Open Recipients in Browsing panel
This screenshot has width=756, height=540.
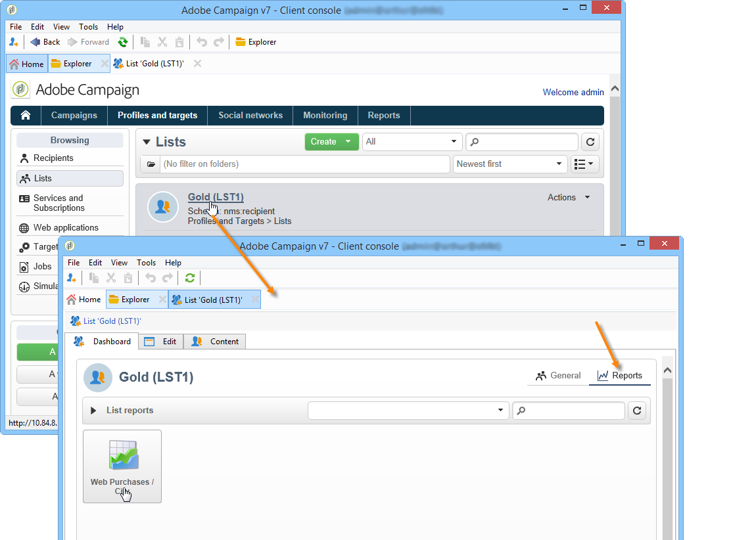coord(70,158)
